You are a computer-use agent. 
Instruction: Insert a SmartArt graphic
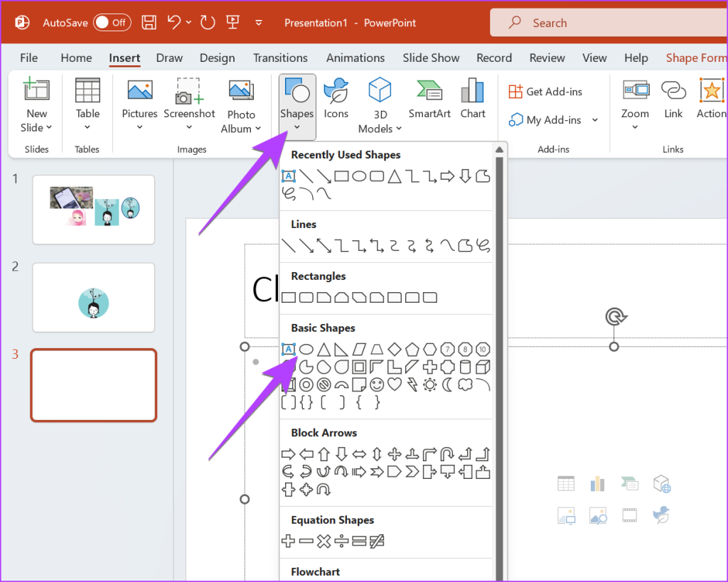[x=429, y=98]
